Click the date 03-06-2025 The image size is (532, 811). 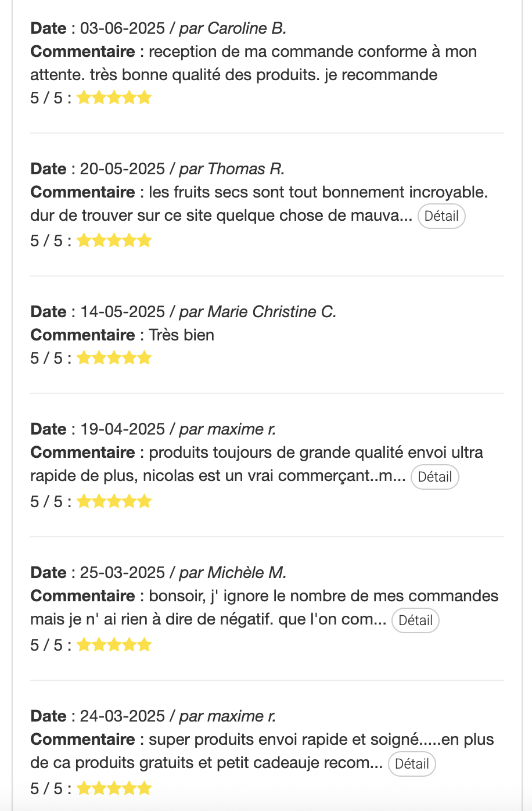(x=123, y=28)
